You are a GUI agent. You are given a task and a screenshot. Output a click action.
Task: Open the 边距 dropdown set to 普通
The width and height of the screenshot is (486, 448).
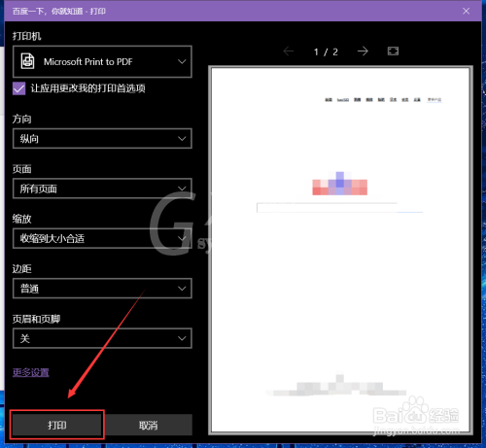pyautogui.click(x=102, y=289)
